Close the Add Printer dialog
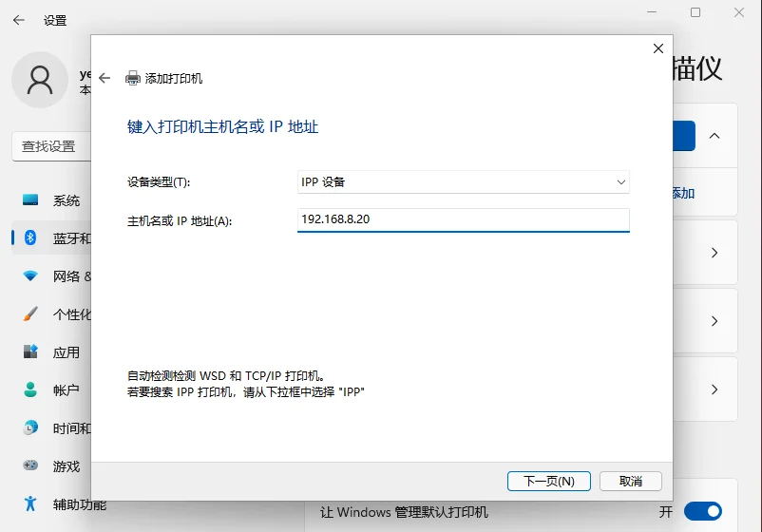Image resolution: width=762 pixels, height=532 pixels. 658,48
